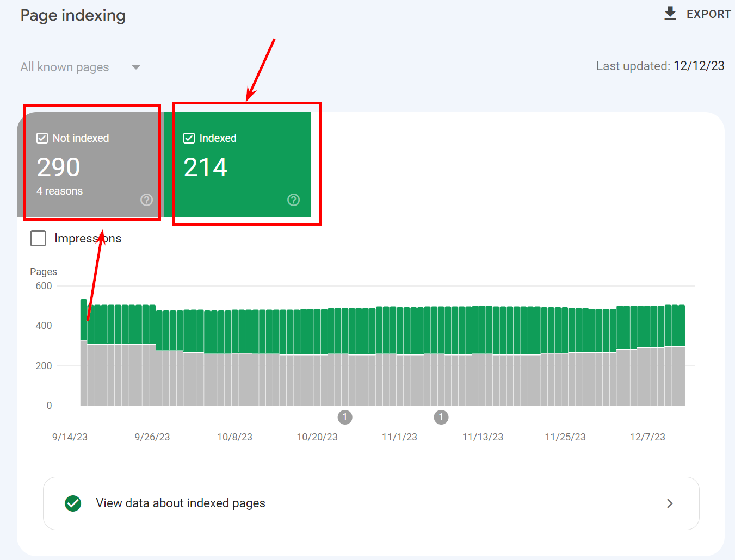Click the 4 reasons text
This screenshot has height=560, width=735.
(60, 191)
